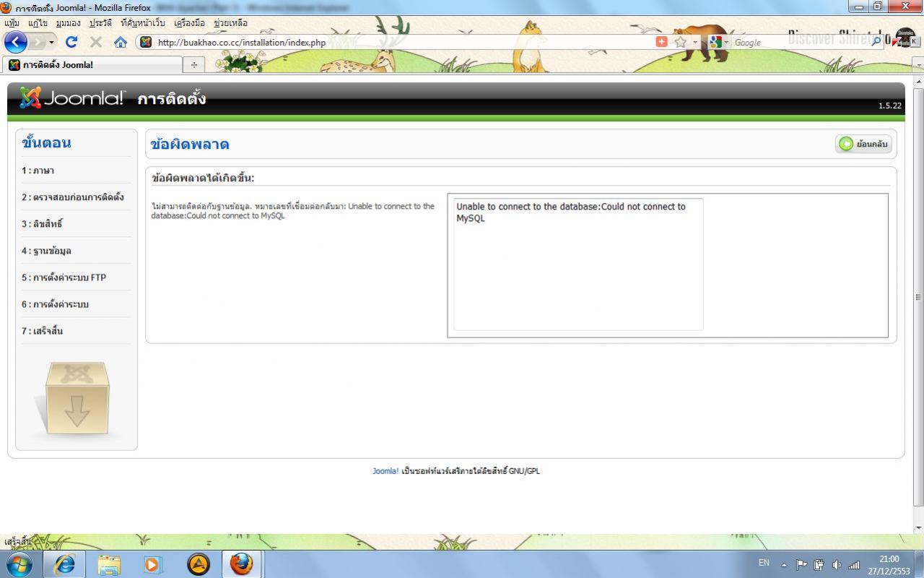Click the Joomla! logo in the header
Viewport: 924px width, 578px height.
coord(72,98)
